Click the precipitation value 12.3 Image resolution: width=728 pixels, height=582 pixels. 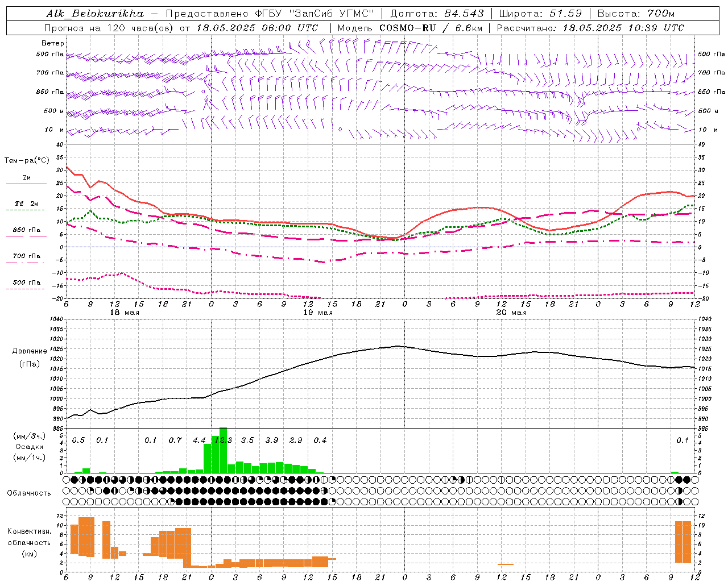tap(223, 440)
